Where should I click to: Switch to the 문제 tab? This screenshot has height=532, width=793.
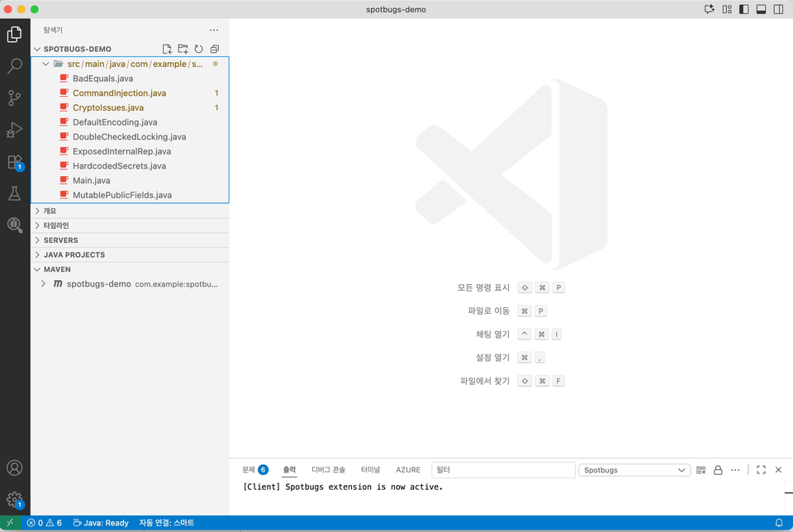[255, 470]
